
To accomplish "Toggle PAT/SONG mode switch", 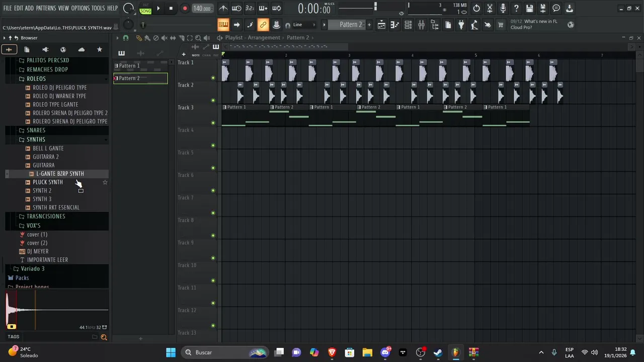I will (x=145, y=9).
